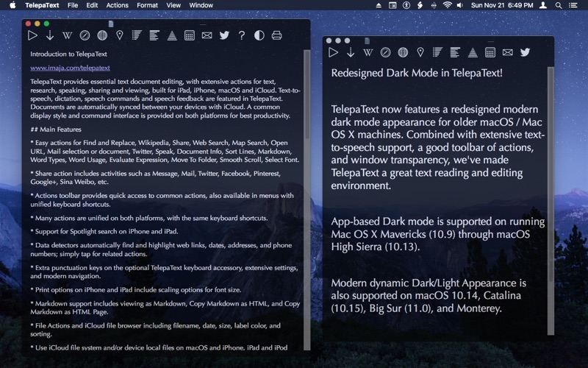Open the Apple menu
This screenshot has width=588, height=368.
pyautogui.click(x=12, y=5)
